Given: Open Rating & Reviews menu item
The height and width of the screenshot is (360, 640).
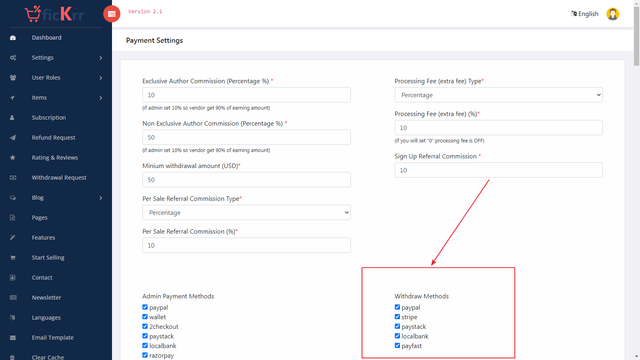Looking at the screenshot, I should 55,158.
